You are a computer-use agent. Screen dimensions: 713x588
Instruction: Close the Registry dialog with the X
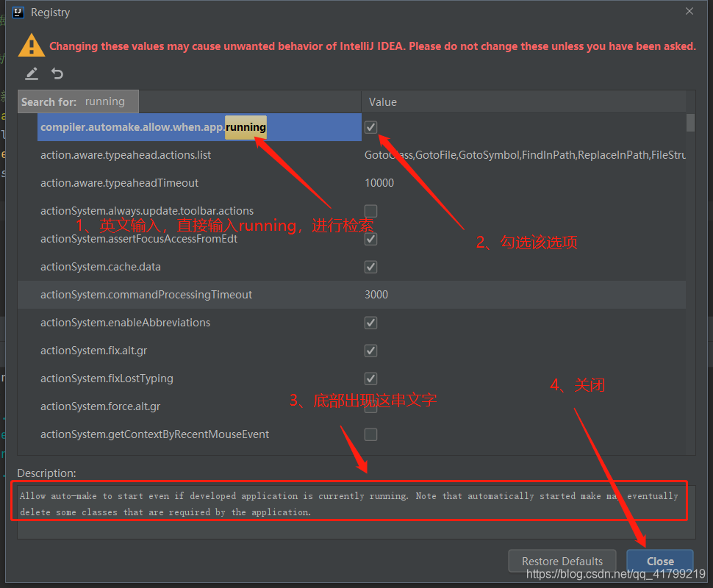[689, 11]
